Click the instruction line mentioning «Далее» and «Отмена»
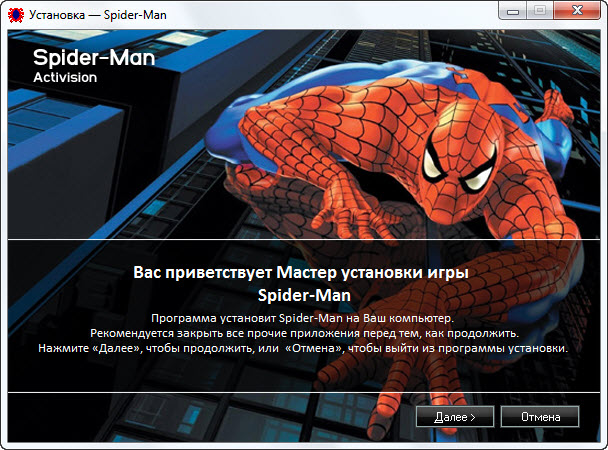 coord(302,348)
